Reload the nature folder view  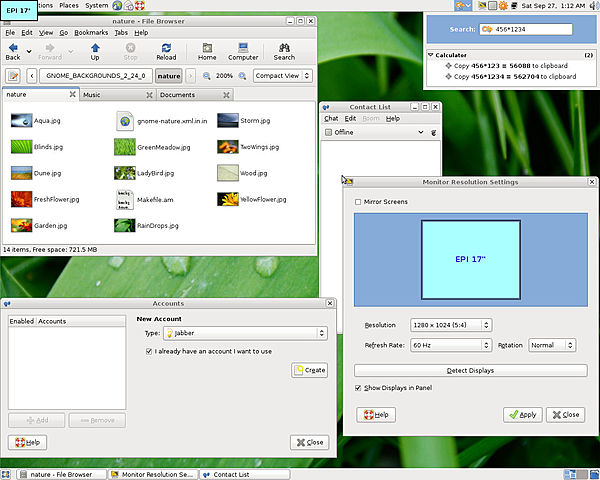[x=166, y=52]
